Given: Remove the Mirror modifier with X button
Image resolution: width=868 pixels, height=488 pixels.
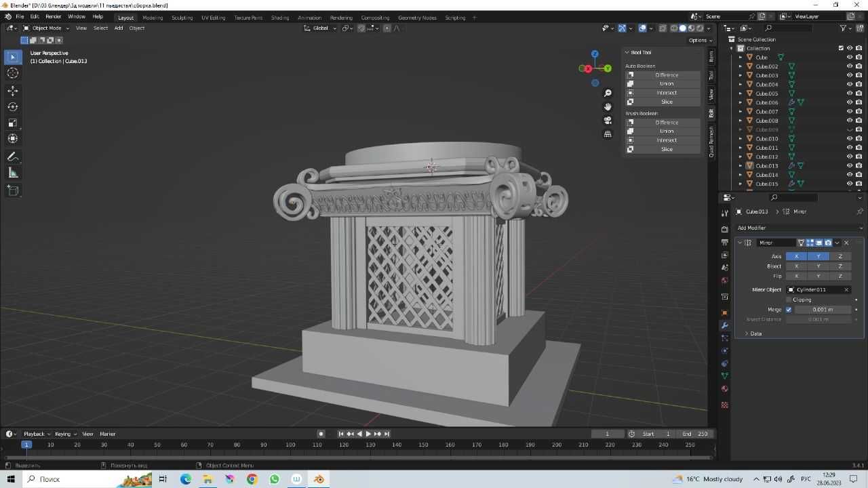Looking at the screenshot, I should tap(846, 243).
